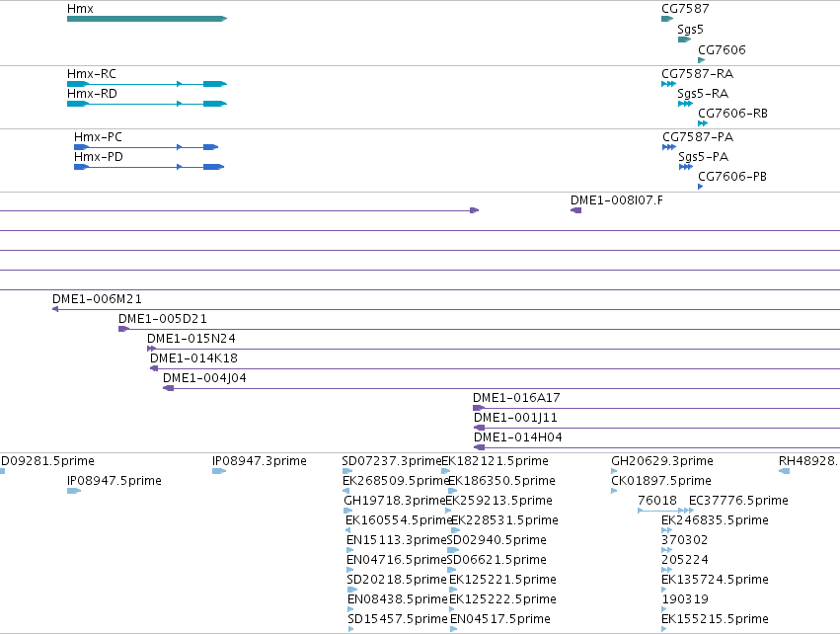Click the Hmx-RD transcript label

[92, 93]
